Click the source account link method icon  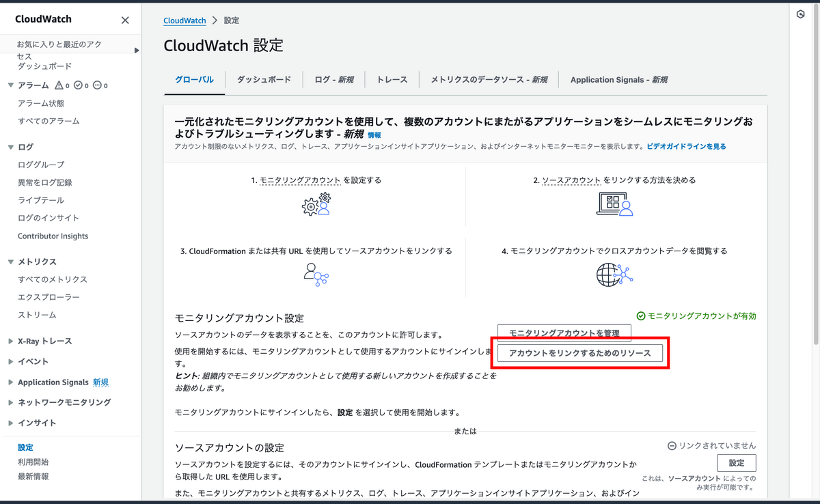pyautogui.click(x=614, y=204)
